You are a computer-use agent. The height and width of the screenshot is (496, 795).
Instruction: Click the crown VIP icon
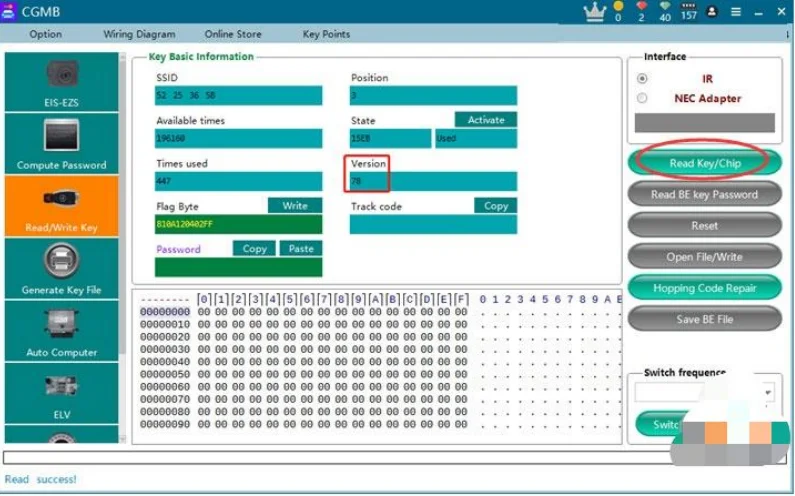click(595, 11)
